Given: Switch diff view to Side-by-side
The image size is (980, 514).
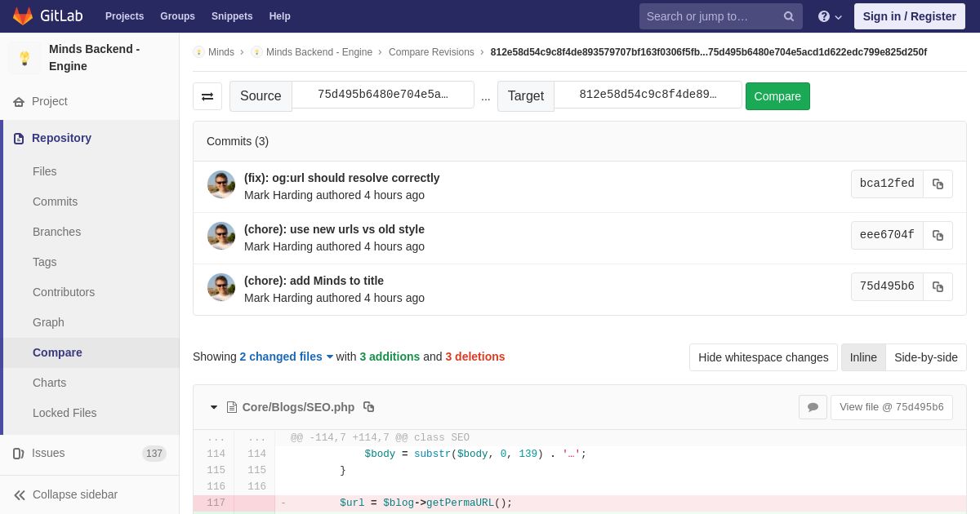Looking at the screenshot, I should [925, 357].
